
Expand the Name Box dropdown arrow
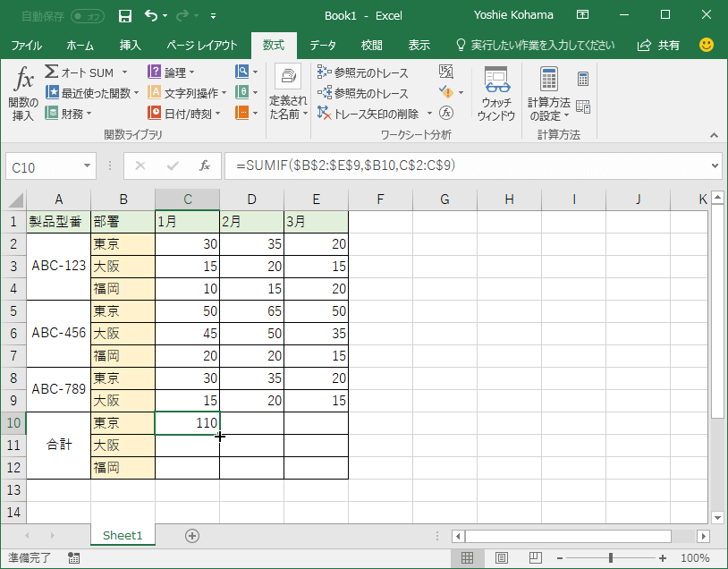pos(87,166)
